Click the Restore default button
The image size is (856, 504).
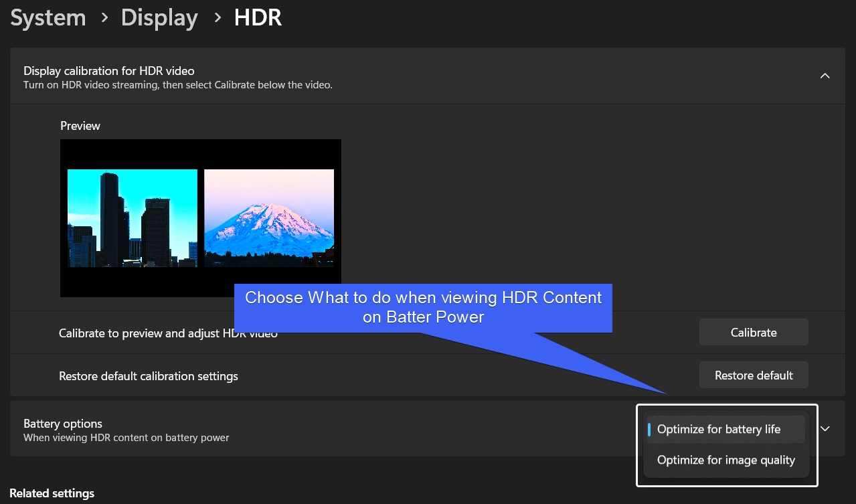(754, 375)
